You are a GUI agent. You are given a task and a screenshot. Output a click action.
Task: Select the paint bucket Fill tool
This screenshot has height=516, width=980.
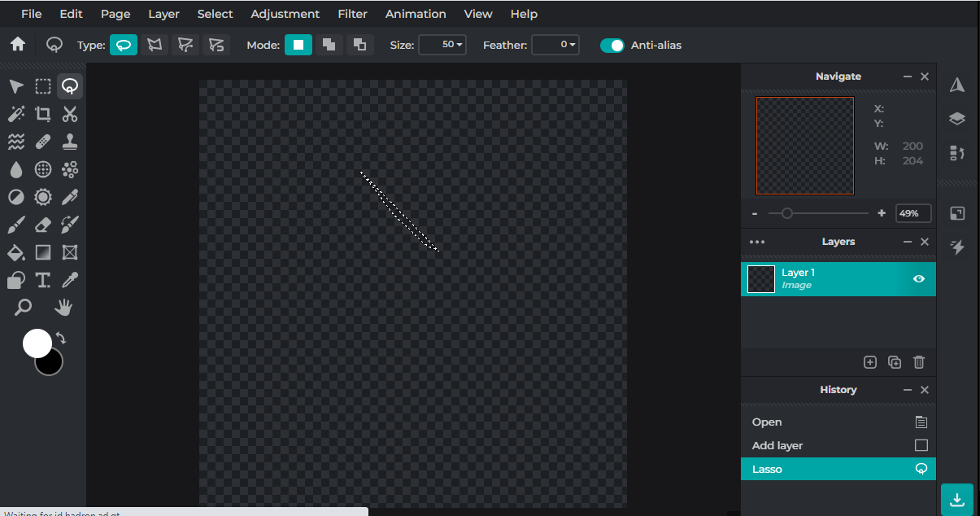pos(16,252)
